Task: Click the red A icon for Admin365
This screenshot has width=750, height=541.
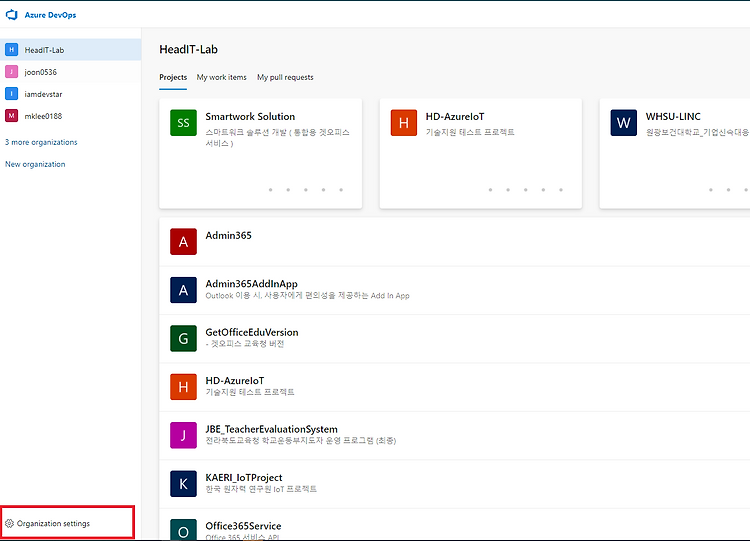Action: [183, 242]
